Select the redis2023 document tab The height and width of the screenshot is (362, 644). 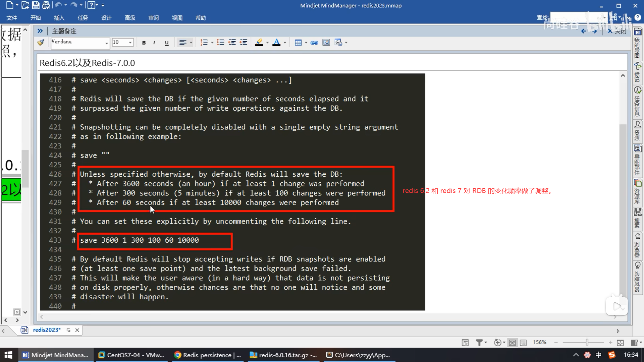pos(47,330)
